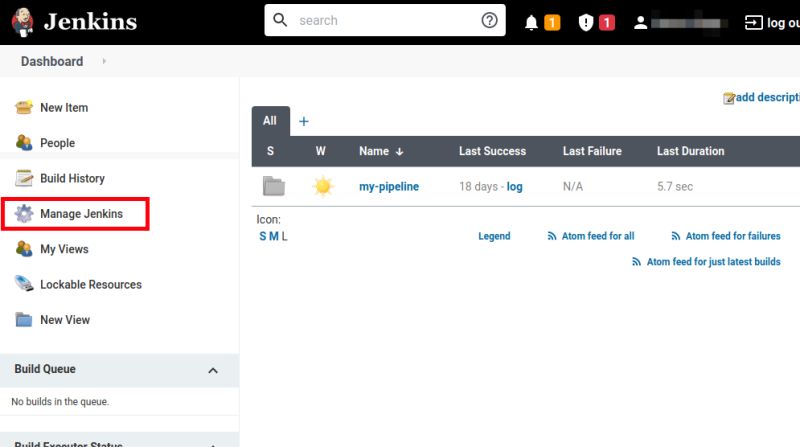Focus the search input field
Screen dimensions: 800x447
click(385, 20)
